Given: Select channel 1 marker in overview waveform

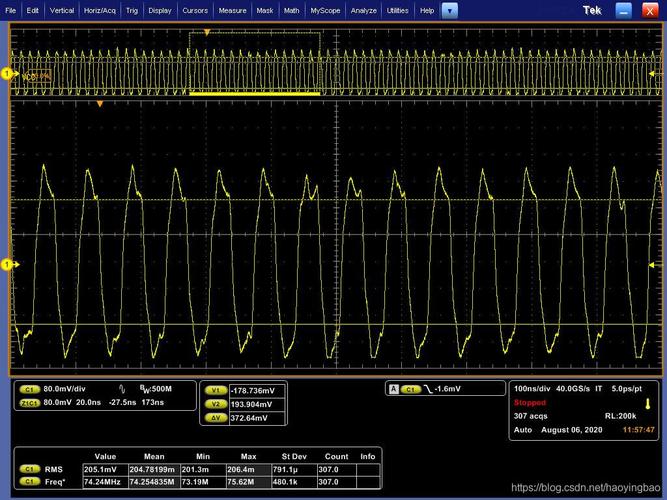Looking at the screenshot, I should (x=8, y=74).
